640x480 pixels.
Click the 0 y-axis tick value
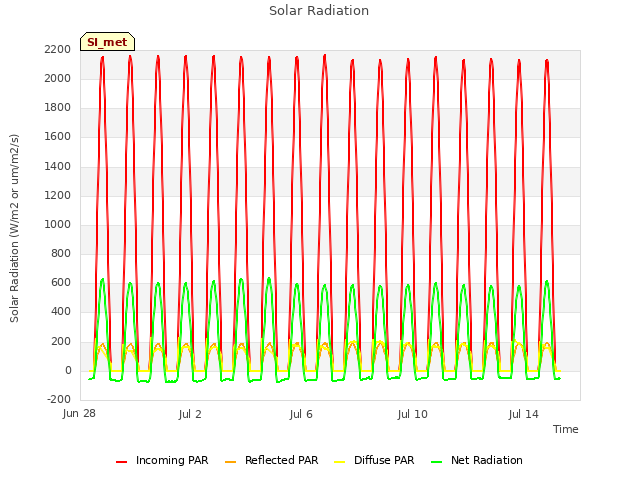(68, 371)
